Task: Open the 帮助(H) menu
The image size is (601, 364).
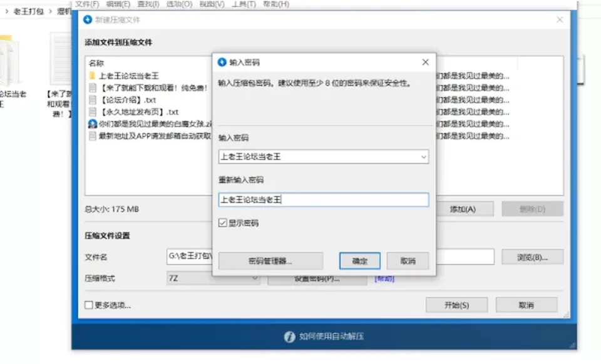Action: (x=276, y=4)
